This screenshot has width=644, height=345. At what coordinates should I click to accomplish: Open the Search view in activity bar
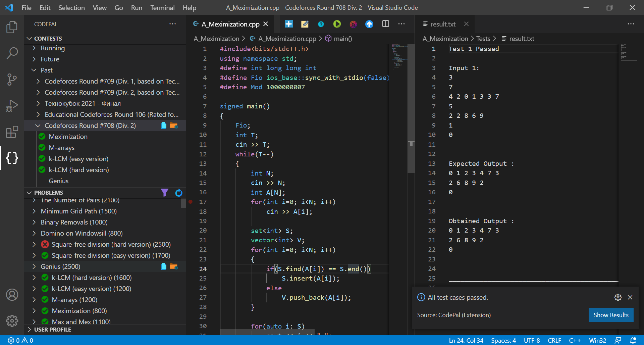(x=12, y=53)
